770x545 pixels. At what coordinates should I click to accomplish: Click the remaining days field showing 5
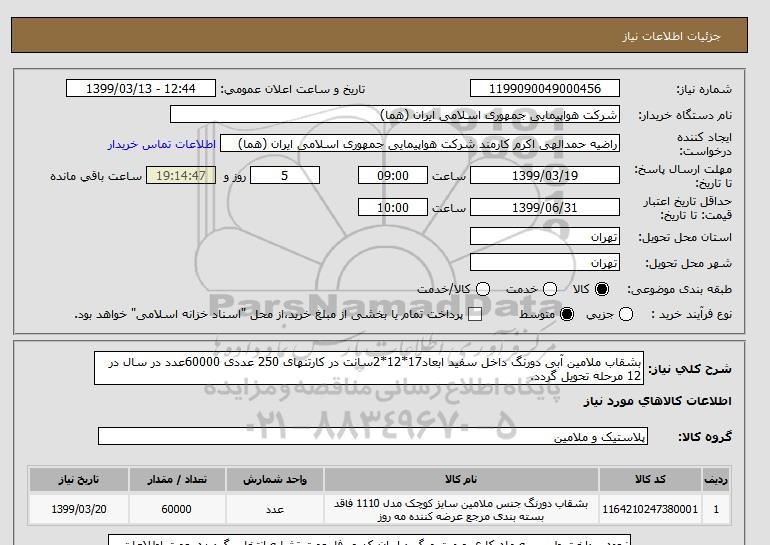point(285,175)
